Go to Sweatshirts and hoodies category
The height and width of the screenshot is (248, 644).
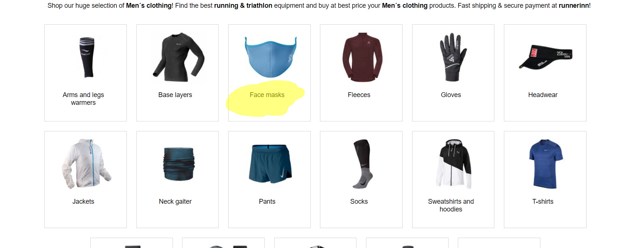tap(451, 205)
